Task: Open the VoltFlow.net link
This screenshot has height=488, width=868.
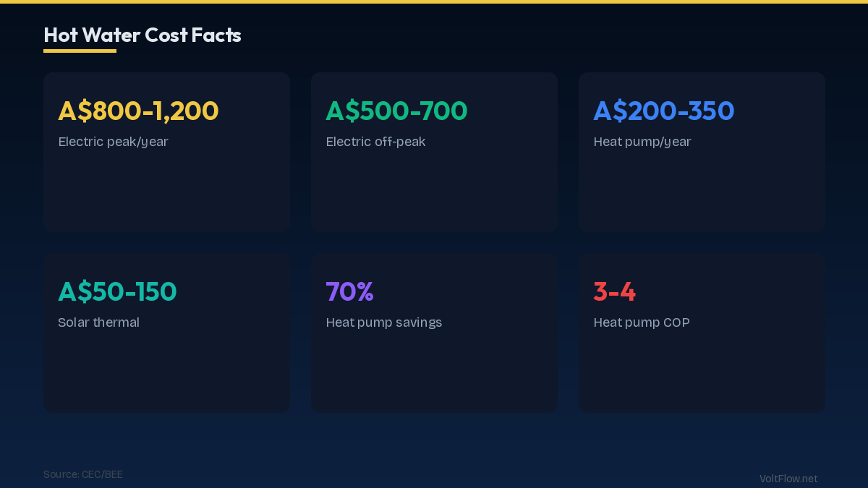Action: pyautogui.click(x=788, y=479)
